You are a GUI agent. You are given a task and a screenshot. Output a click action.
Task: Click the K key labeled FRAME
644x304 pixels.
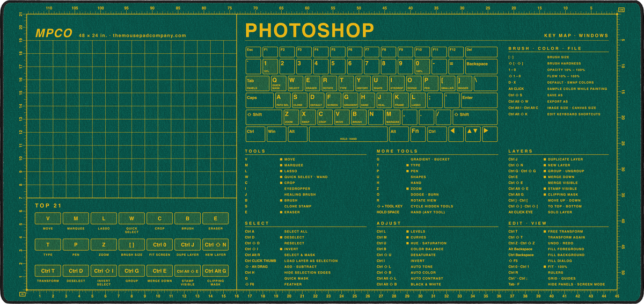tap(401, 100)
